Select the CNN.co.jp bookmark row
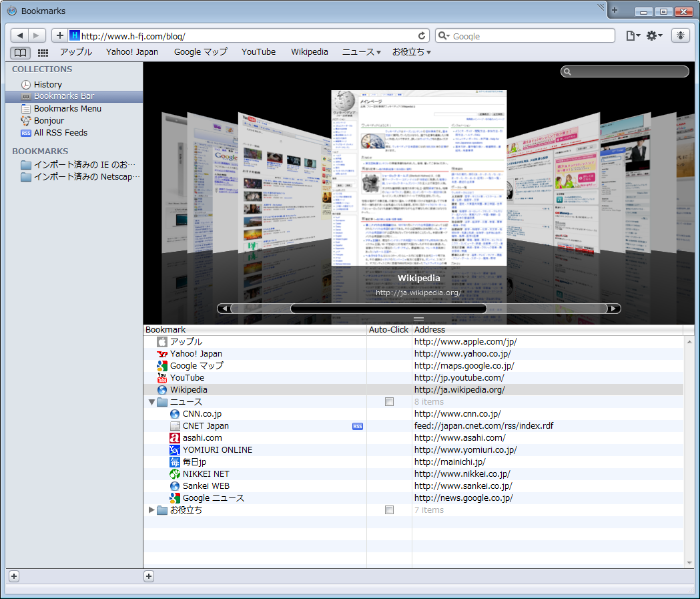This screenshot has height=599, width=700. click(413, 414)
